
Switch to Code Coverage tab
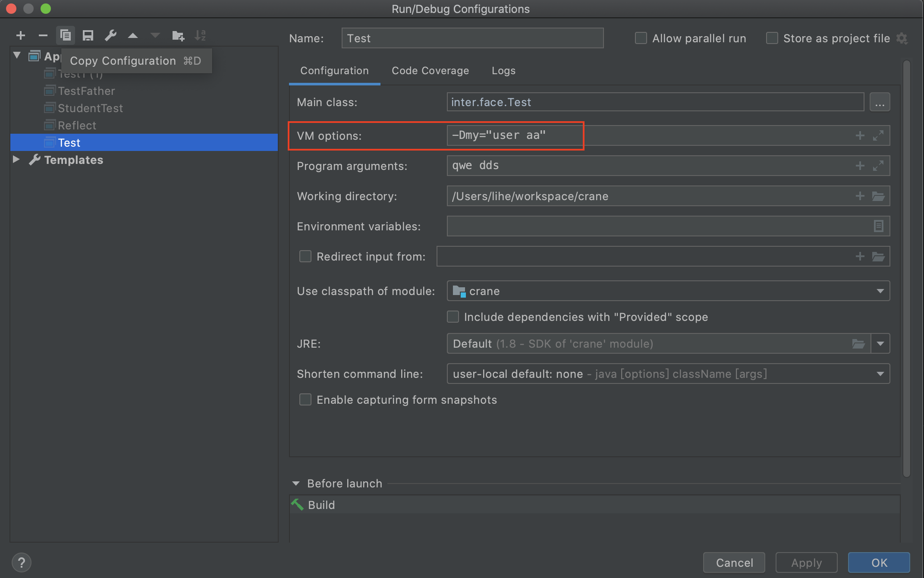point(430,71)
